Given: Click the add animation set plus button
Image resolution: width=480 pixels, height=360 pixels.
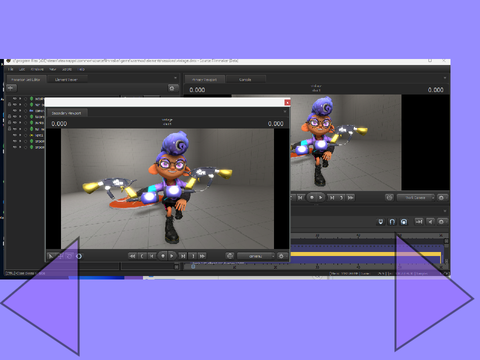Looking at the screenshot, I should tap(11, 88).
